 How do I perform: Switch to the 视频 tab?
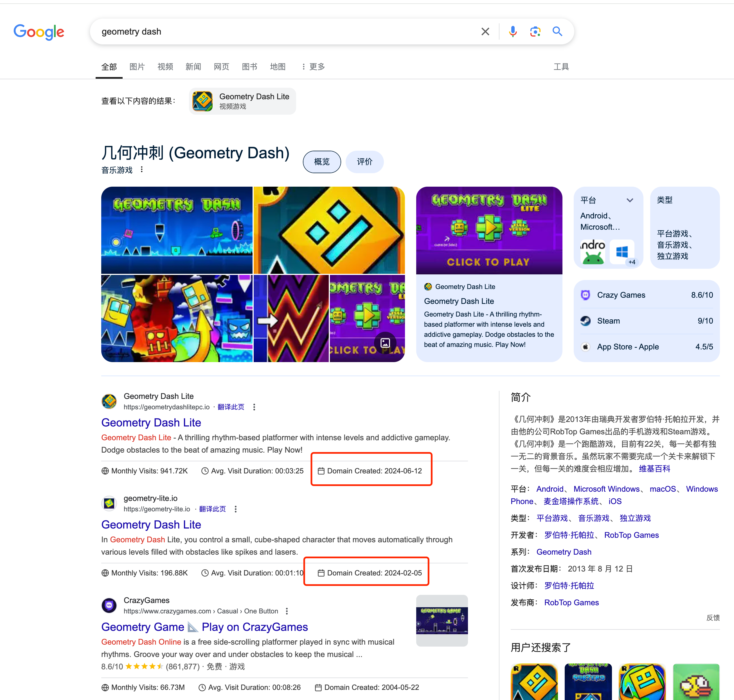(165, 67)
